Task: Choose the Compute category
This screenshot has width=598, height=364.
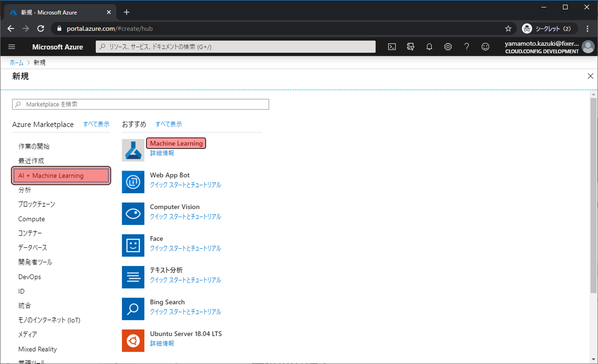Action: coord(31,219)
